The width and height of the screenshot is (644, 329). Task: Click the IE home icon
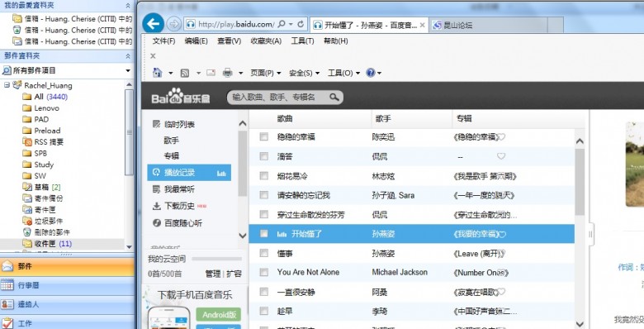click(158, 73)
